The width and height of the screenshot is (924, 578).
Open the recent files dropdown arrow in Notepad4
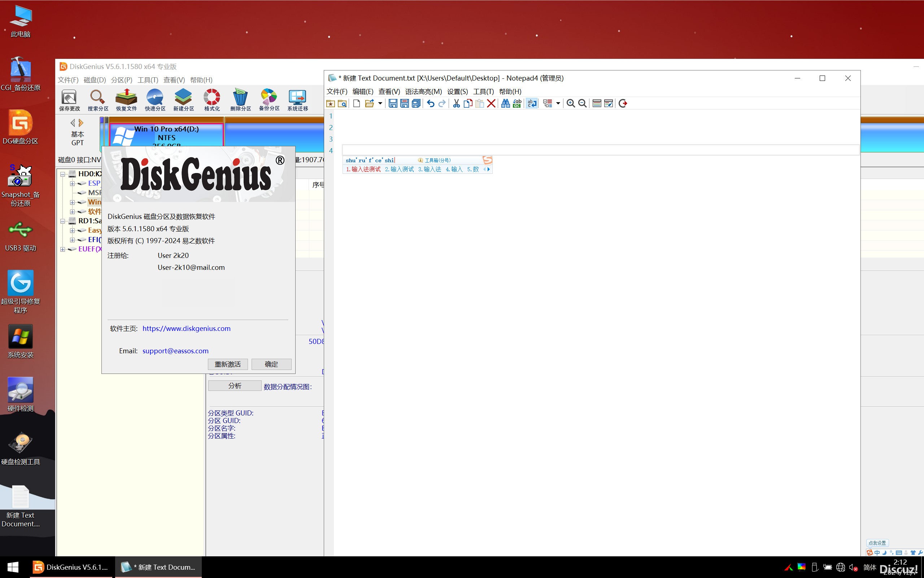(380, 103)
